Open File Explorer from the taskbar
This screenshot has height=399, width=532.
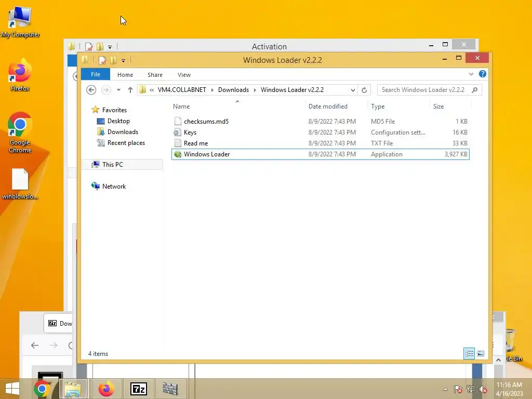coord(73,389)
